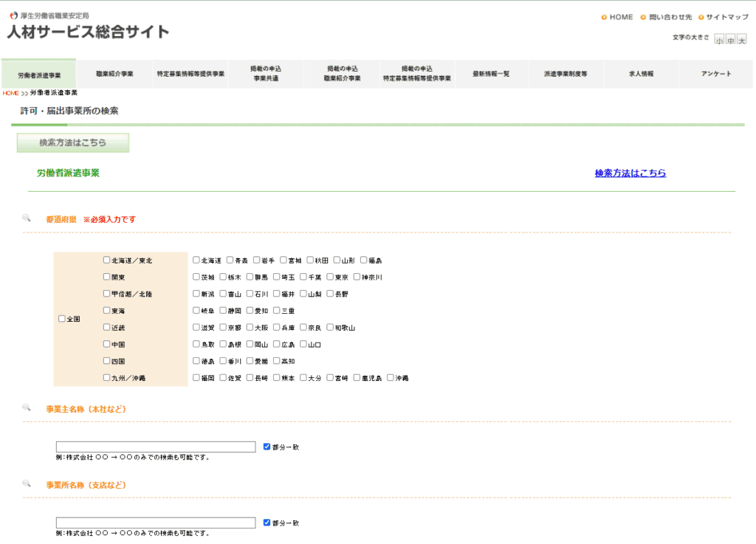Tick the 関東 region checkbox
The height and width of the screenshot is (544, 756).
(x=107, y=278)
